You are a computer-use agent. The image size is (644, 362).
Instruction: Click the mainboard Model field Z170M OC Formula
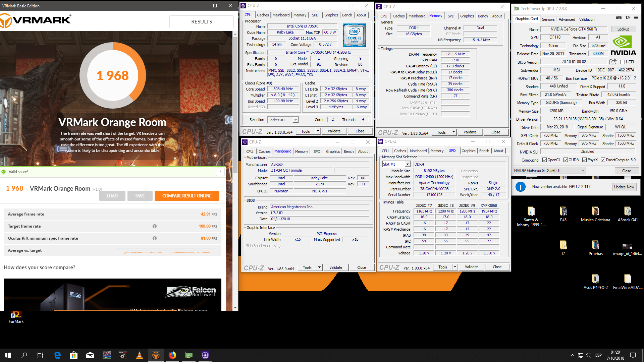(x=302, y=170)
